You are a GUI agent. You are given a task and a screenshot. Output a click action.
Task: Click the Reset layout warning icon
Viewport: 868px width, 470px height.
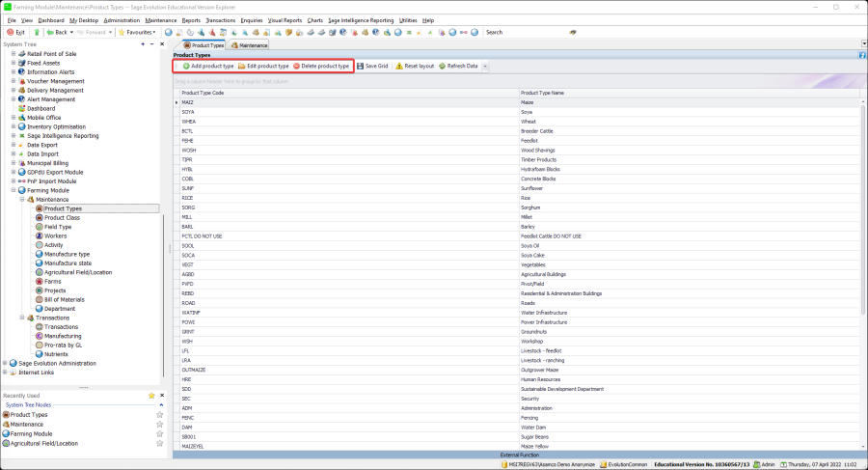tap(399, 67)
